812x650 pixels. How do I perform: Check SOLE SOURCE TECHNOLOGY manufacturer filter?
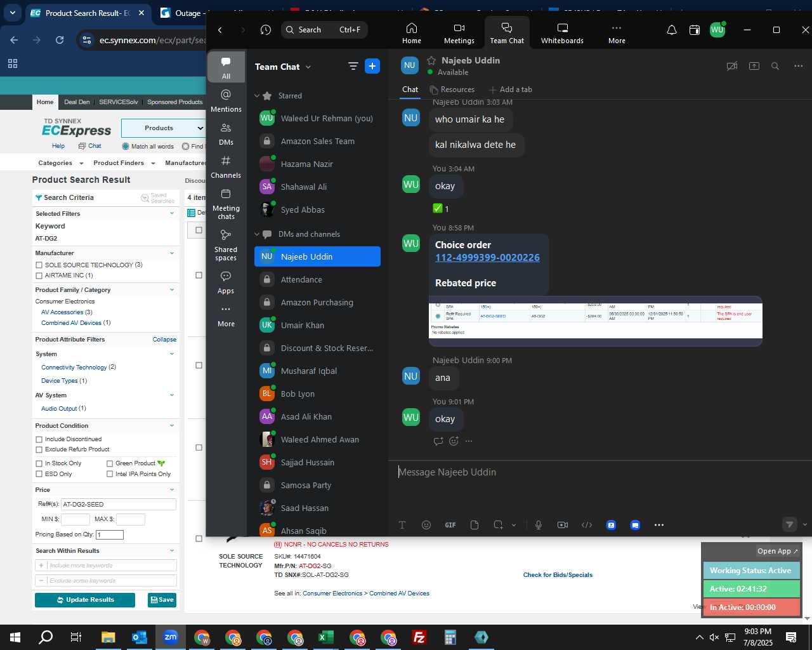39,265
